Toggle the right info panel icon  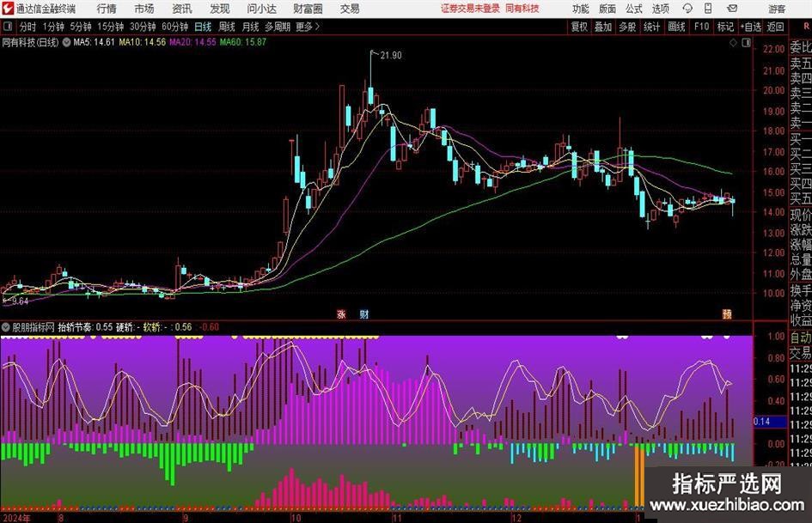(x=746, y=43)
